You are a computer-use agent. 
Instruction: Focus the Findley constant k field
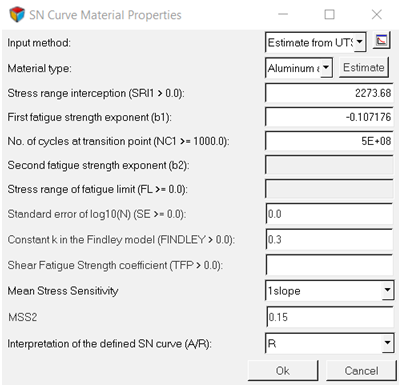tap(329, 239)
